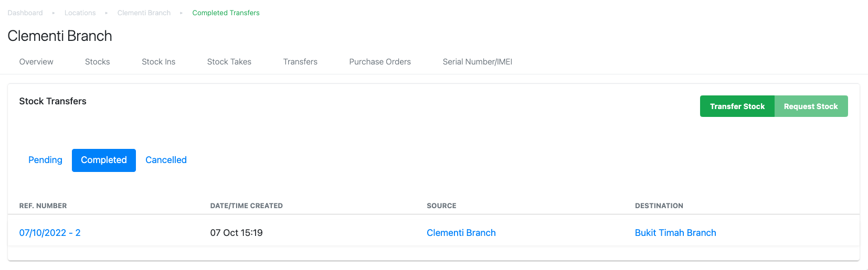This screenshot has width=868, height=270.
Task: Open the Stocks tab
Action: coord(98,62)
